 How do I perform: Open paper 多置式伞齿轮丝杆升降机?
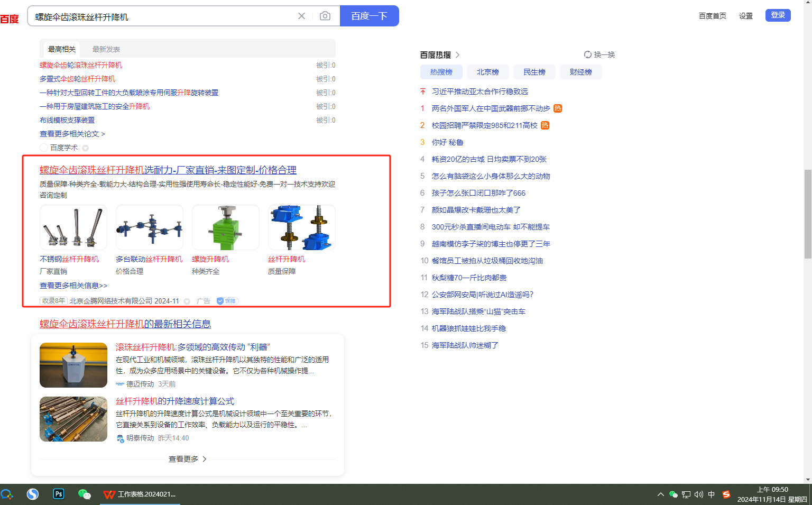(x=77, y=79)
